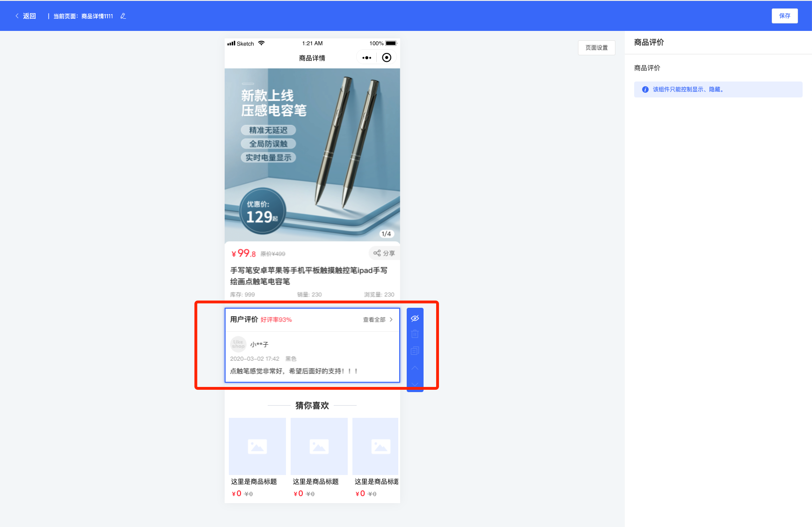The width and height of the screenshot is (812, 527).
Task: Click the 猜你喜欢 section heading
Action: click(312, 405)
